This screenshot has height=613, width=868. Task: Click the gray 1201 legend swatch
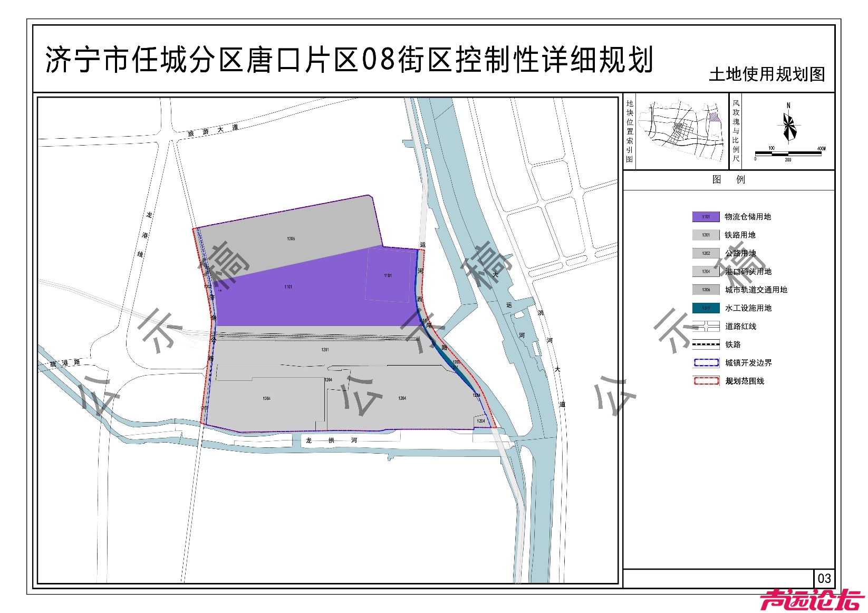[706, 235]
